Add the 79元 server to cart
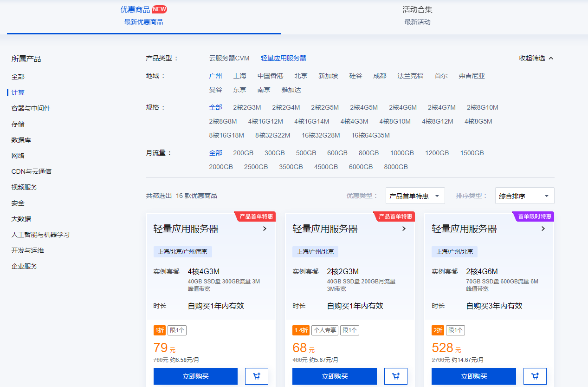Screen dimensions: 588x387 [256, 376]
